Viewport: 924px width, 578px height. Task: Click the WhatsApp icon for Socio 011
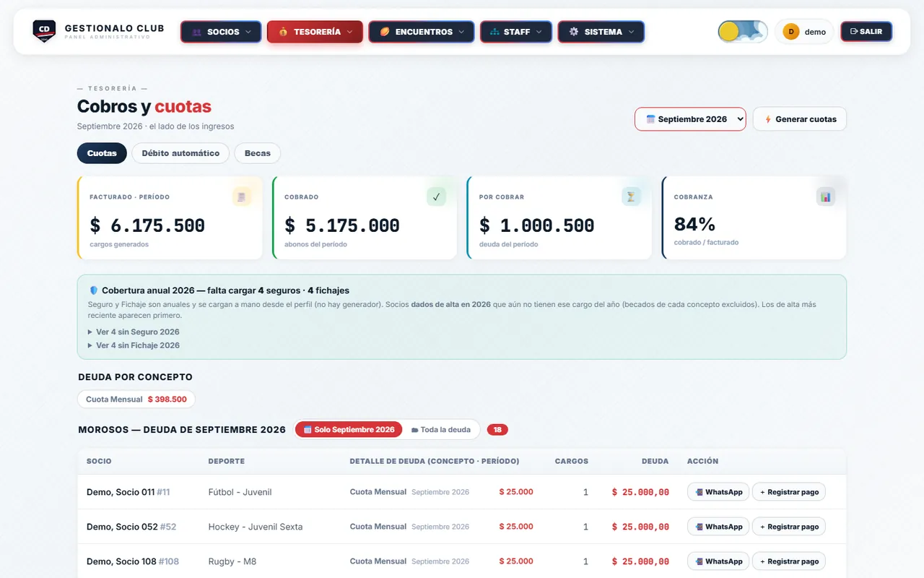pos(699,492)
